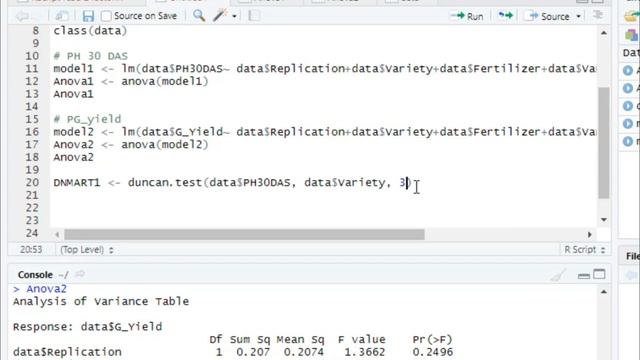Click the line 13 text 'Anova1'
This screenshot has height=360, width=640.
click(73, 94)
